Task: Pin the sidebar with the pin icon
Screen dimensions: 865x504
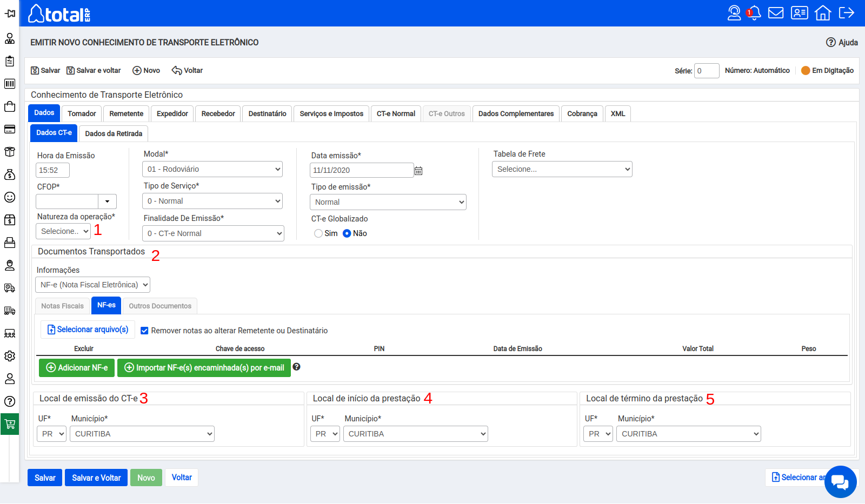Action: 10,14
